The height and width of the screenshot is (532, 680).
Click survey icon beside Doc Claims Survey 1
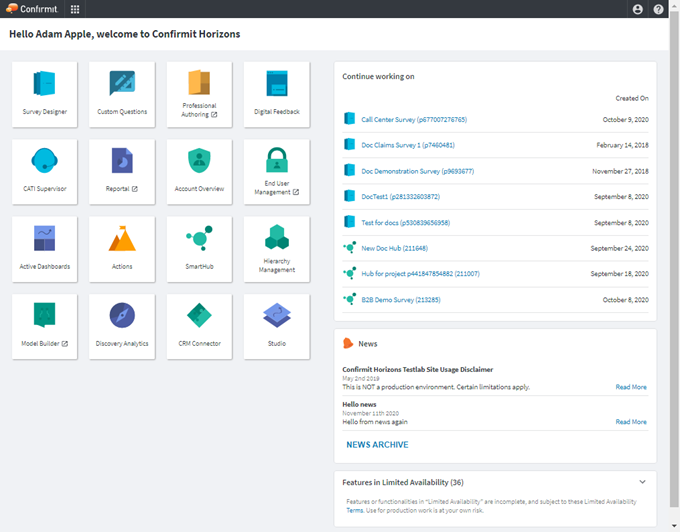click(350, 144)
